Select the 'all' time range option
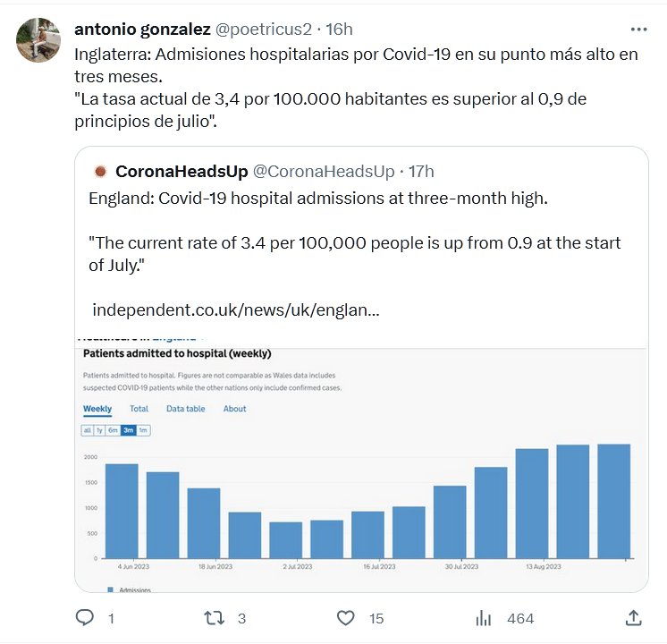 pos(88,430)
